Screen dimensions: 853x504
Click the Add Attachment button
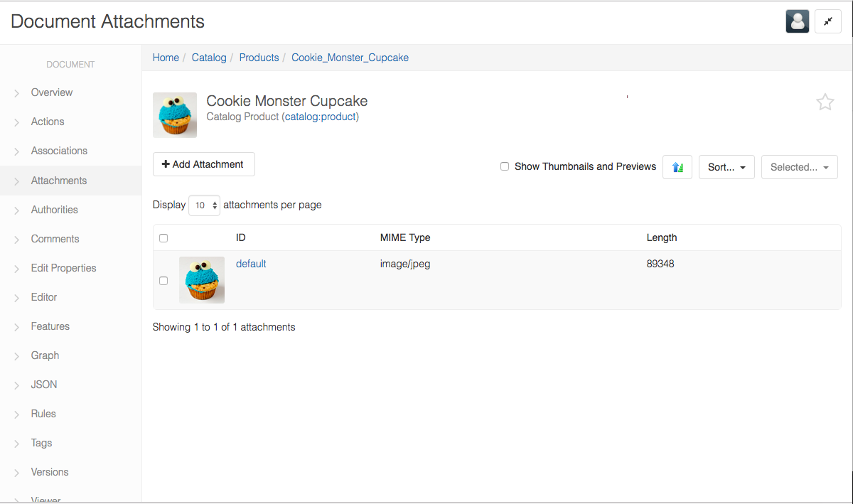[203, 164]
